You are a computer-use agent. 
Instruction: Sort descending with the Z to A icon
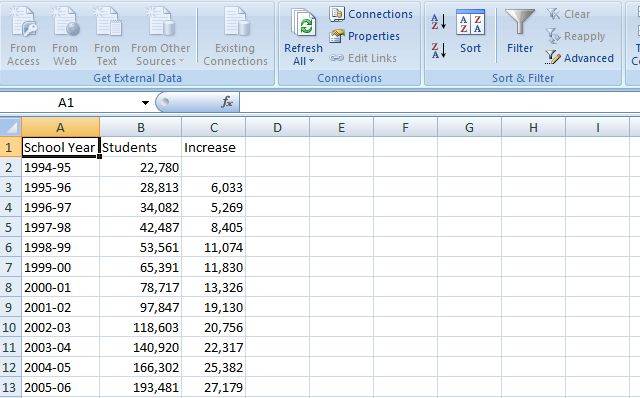[x=439, y=51]
